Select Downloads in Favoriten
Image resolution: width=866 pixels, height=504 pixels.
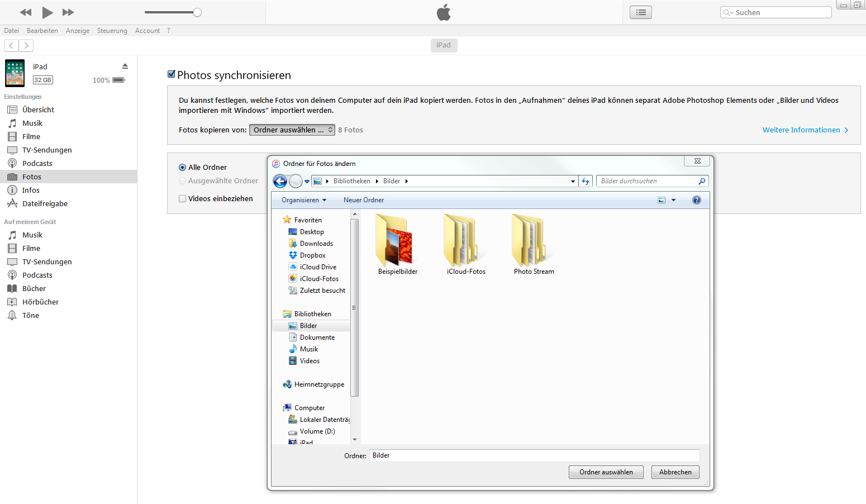click(x=316, y=244)
